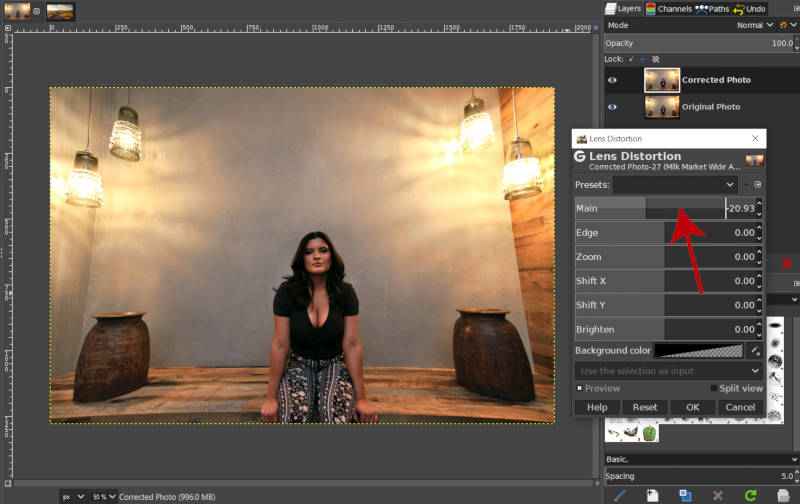Click the edit brush pencil icon
800x504 pixels.
click(x=619, y=495)
